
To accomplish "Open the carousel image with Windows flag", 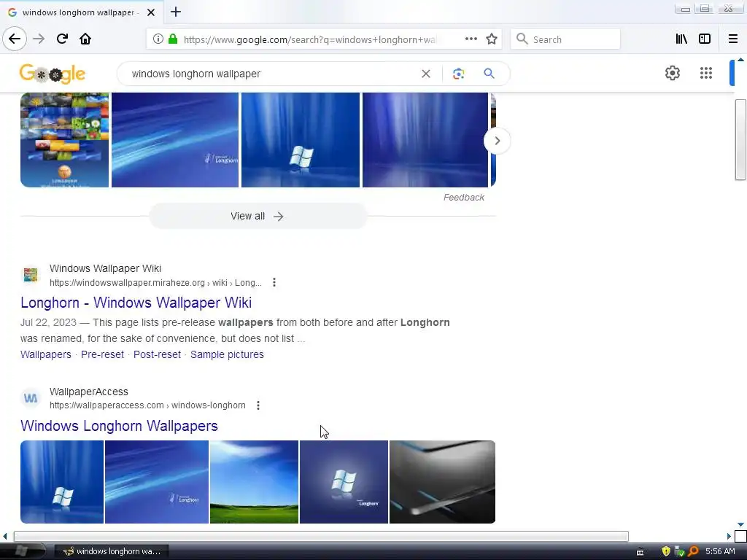I will coord(301,140).
